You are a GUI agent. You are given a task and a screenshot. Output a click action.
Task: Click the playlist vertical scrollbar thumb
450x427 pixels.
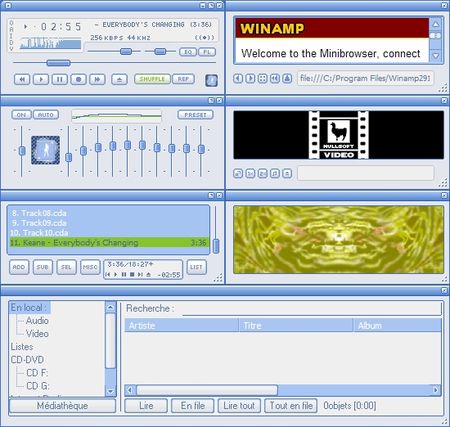[x=216, y=246]
